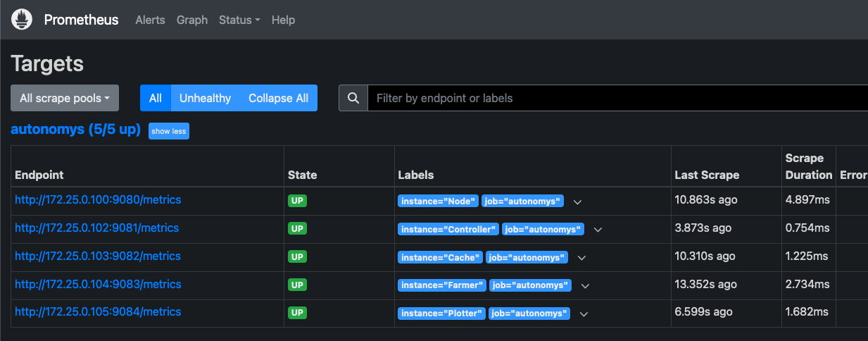This screenshot has height=341, width=868.
Task: Click the 0.754ms scrape duration value
Action: [807, 228]
